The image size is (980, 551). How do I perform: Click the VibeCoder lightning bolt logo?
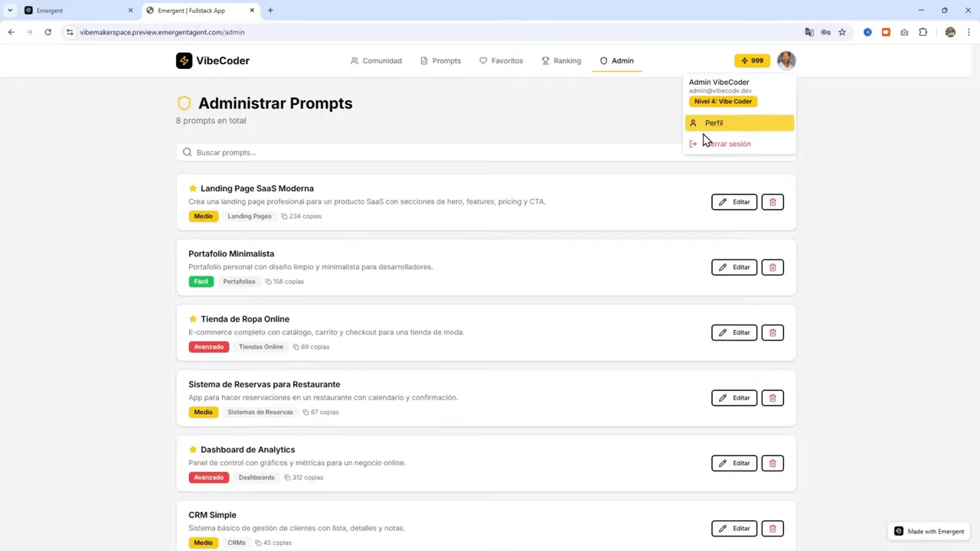(x=184, y=60)
